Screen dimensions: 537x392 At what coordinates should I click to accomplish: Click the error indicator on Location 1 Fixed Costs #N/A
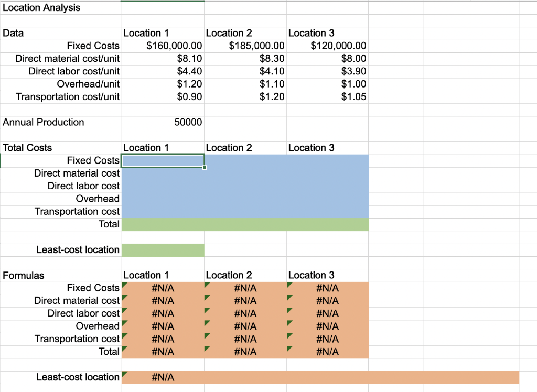pyautogui.click(x=125, y=286)
